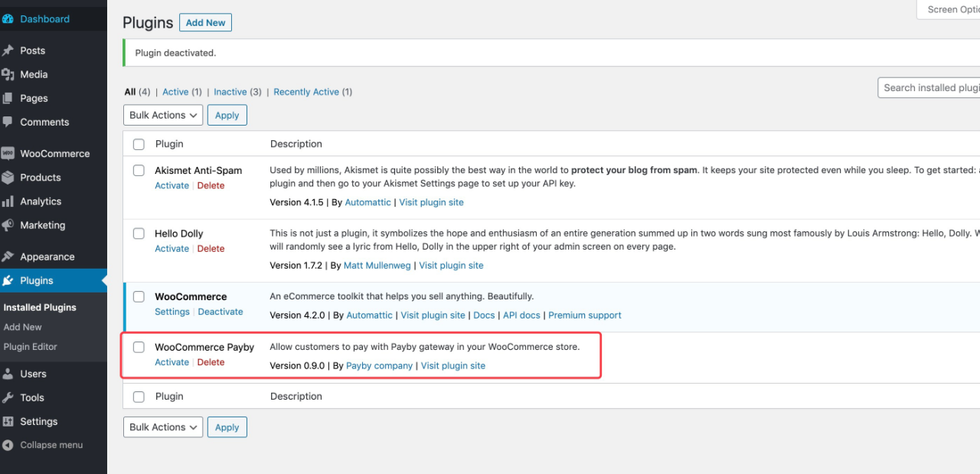The height and width of the screenshot is (474, 980).
Task: Expand the bottom Bulk Actions dropdown
Action: 162,427
